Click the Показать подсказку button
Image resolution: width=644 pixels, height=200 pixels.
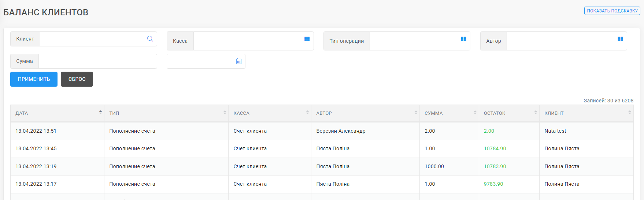[612, 11]
